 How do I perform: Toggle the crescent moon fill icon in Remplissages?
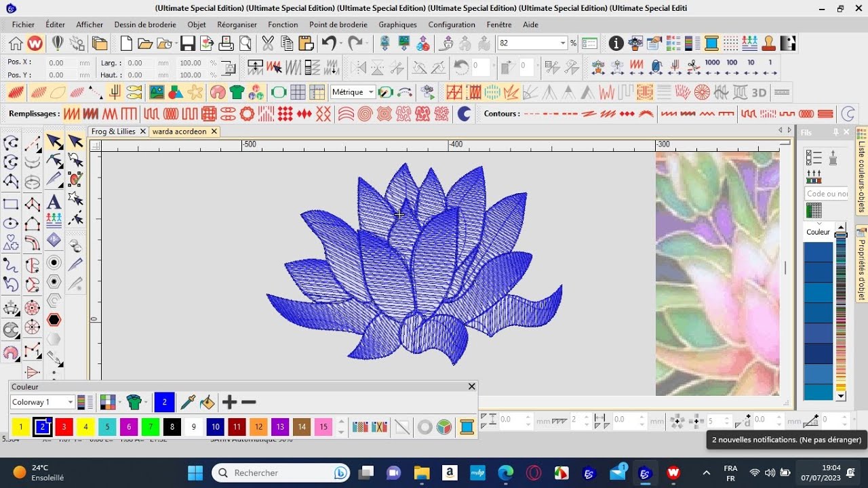pyautogui.click(x=465, y=114)
